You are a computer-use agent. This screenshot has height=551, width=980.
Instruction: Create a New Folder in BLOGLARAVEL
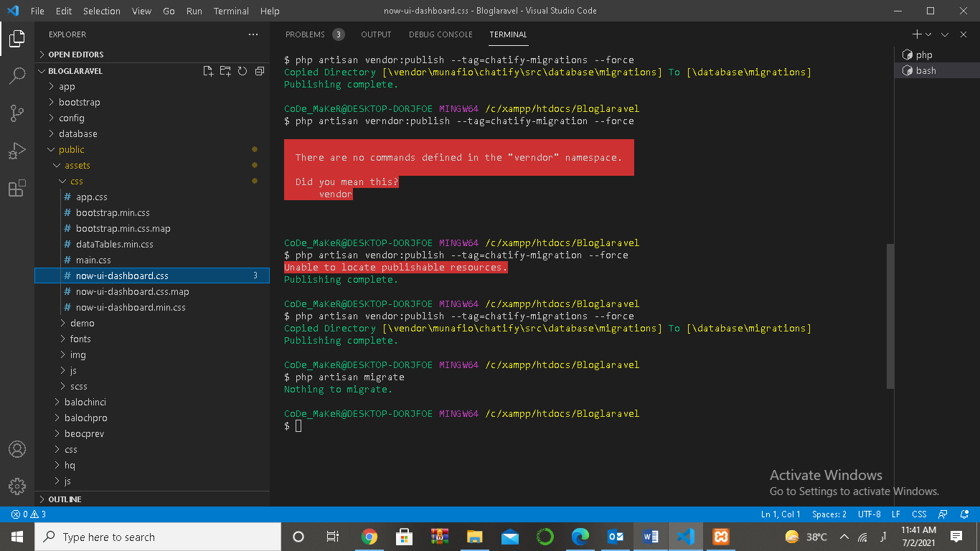tap(225, 70)
